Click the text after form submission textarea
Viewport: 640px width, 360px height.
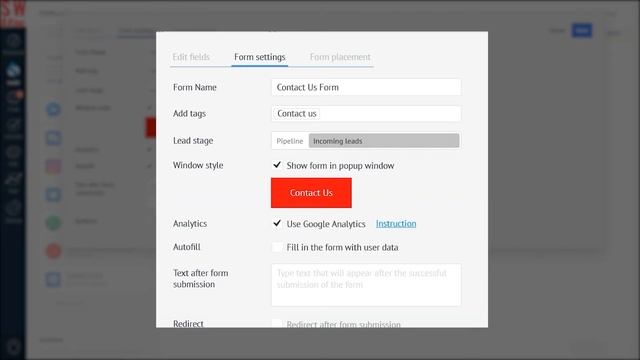366,285
